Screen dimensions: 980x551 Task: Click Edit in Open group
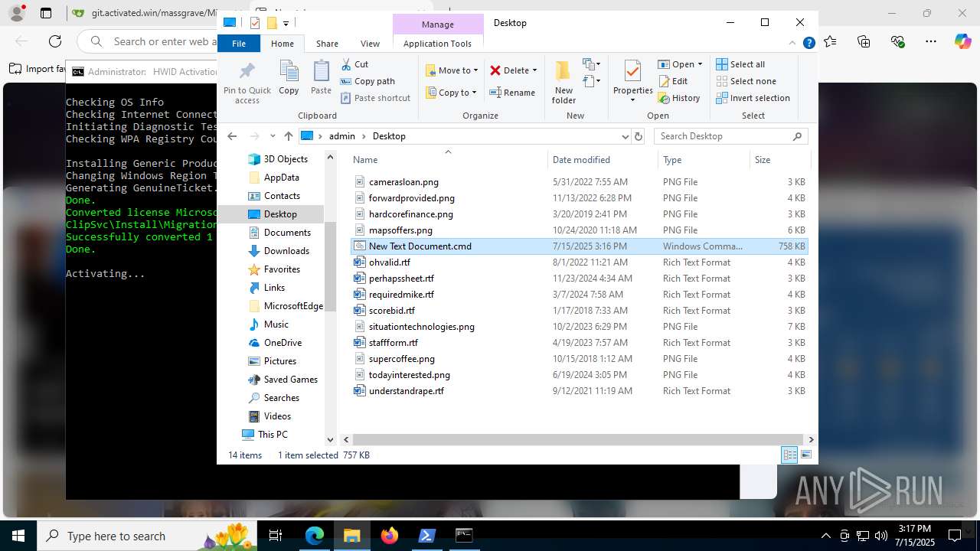[x=673, y=81]
